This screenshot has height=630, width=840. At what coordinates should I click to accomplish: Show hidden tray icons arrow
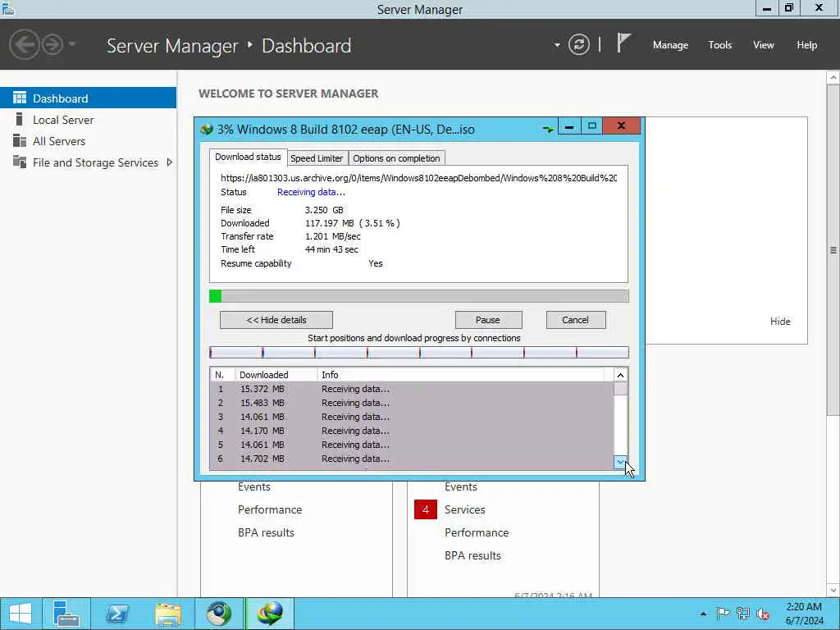(x=703, y=614)
